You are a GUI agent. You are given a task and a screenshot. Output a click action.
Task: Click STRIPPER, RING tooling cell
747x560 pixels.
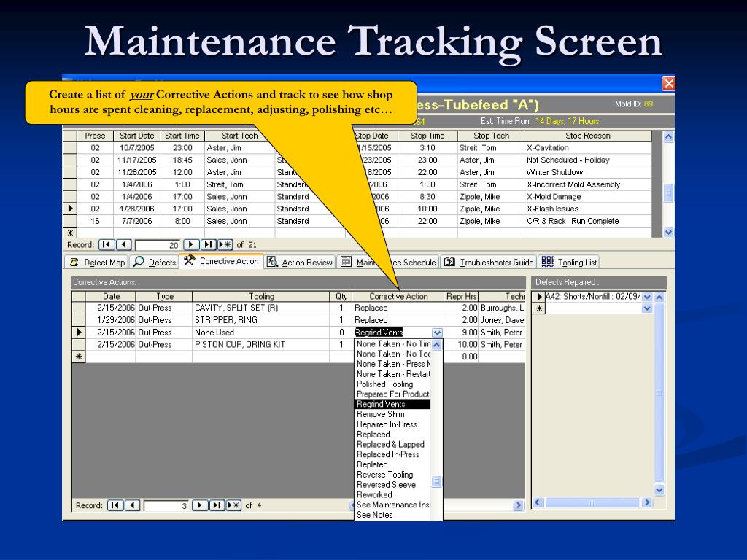click(261, 321)
